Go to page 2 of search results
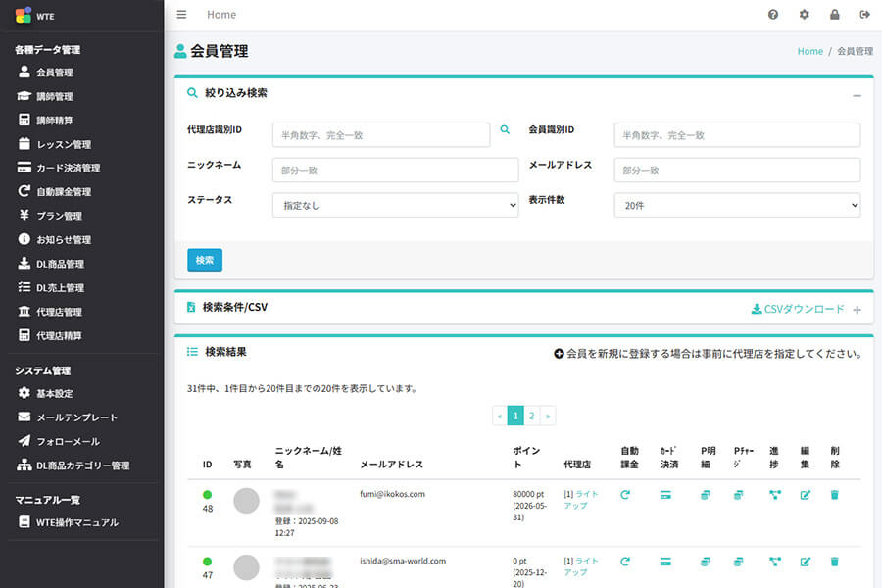Viewport: 882px width, 588px height. pyautogui.click(x=532, y=416)
